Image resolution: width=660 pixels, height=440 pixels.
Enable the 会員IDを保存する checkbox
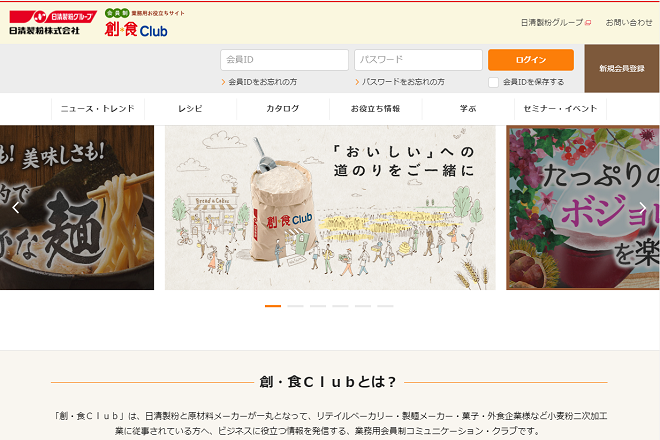click(493, 82)
